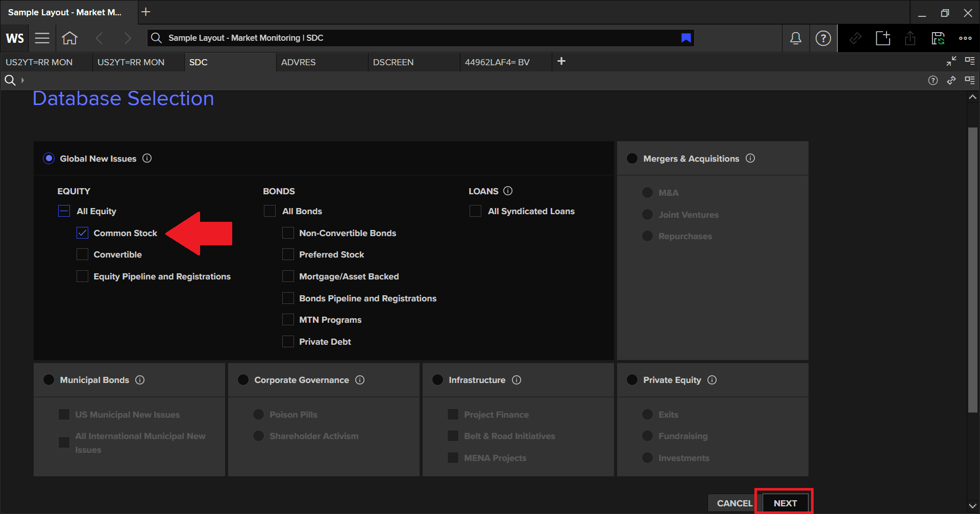Click the small link icon in sub-toolbar
The height and width of the screenshot is (514, 980).
951,80
